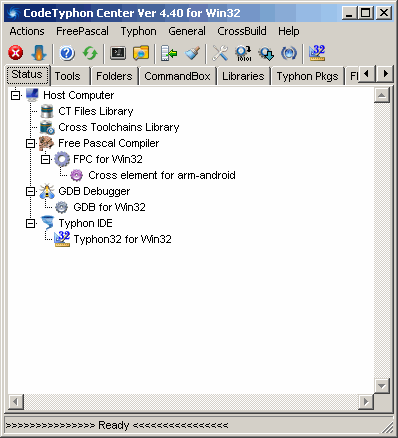This screenshot has height=438, width=398.
Task: Launch Typhon32 from the toolbar icon
Action: pyautogui.click(x=317, y=53)
